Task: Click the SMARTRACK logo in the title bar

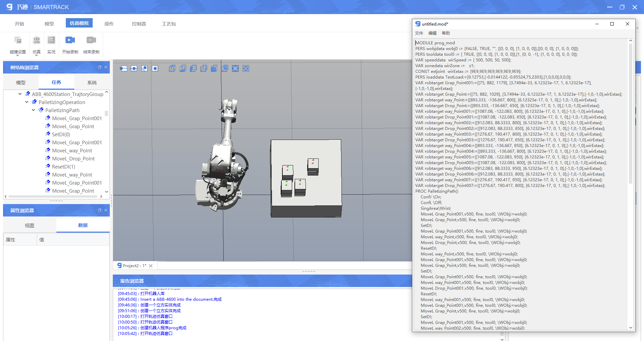Action: [x=9, y=7]
